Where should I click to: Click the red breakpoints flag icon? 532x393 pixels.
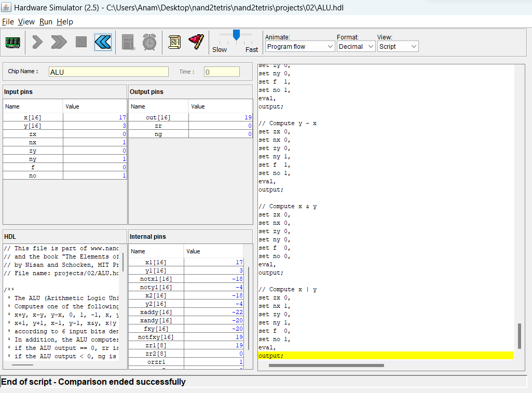coord(196,42)
